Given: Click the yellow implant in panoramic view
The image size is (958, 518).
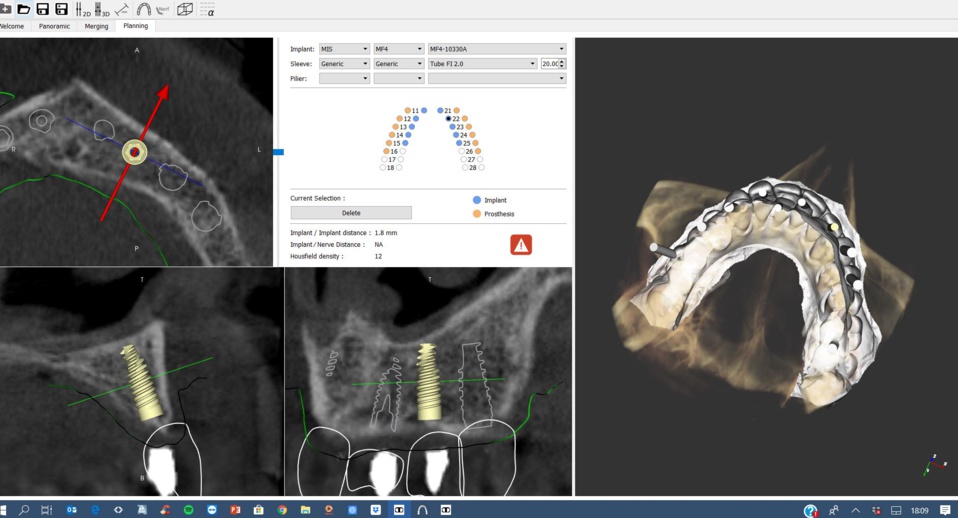Looking at the screenshot, I should point(428,382).
